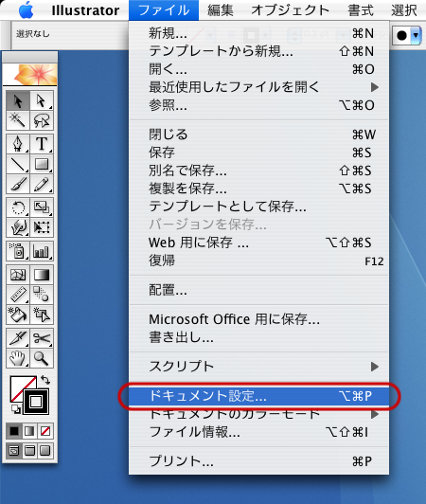Select the Direct Selection (white arrow) tool
Viewport: 426px width, 504px height.
click(x=42, y=101)
